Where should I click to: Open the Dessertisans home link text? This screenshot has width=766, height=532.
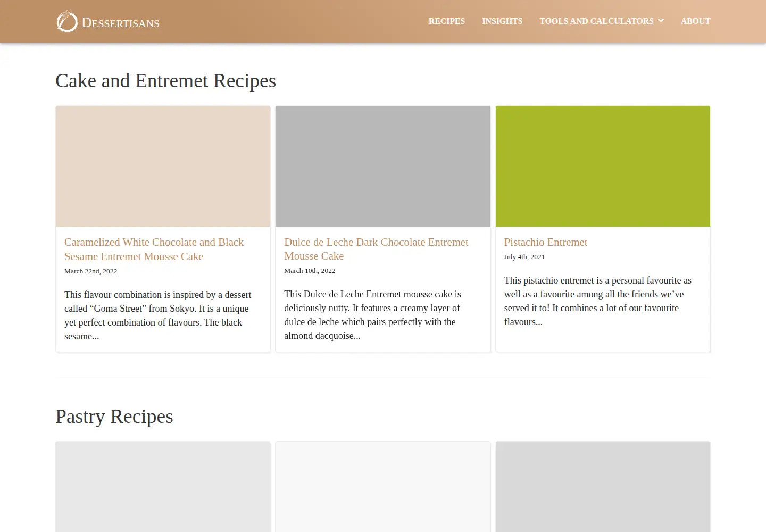tap(120, 23)
